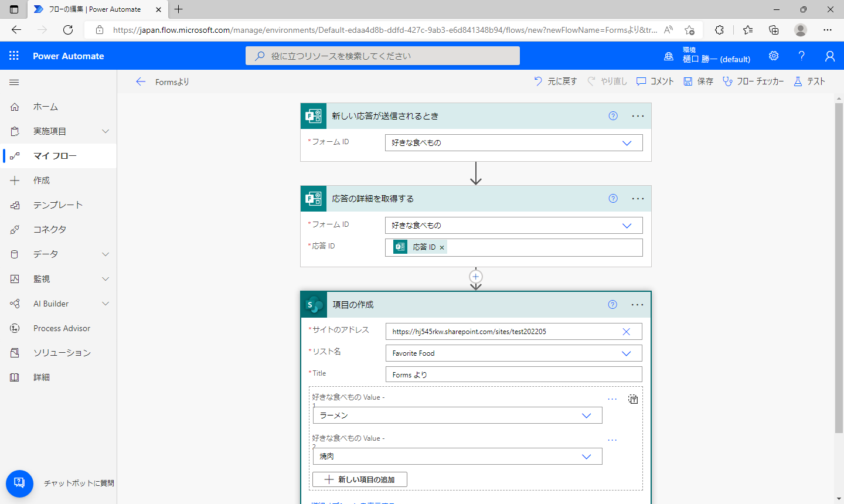
Task: Open more options for 項目の作成 action
Action: click(x=637, y=304)
